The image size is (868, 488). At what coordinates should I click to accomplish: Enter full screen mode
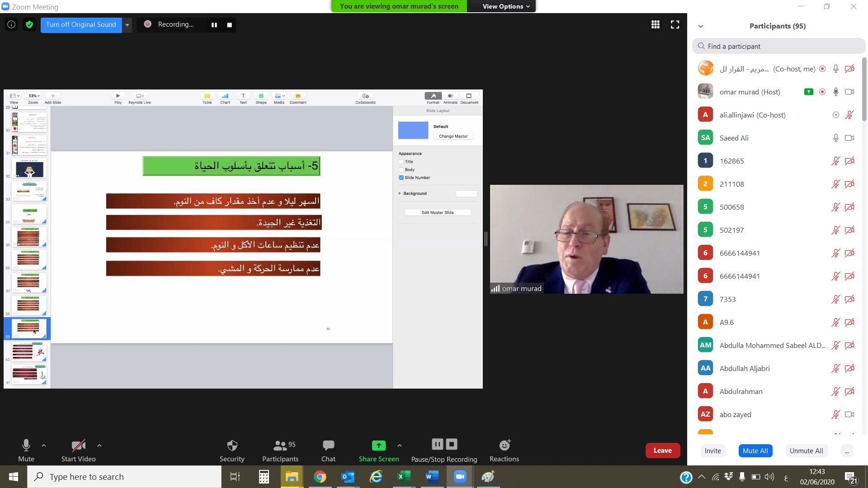675,24
